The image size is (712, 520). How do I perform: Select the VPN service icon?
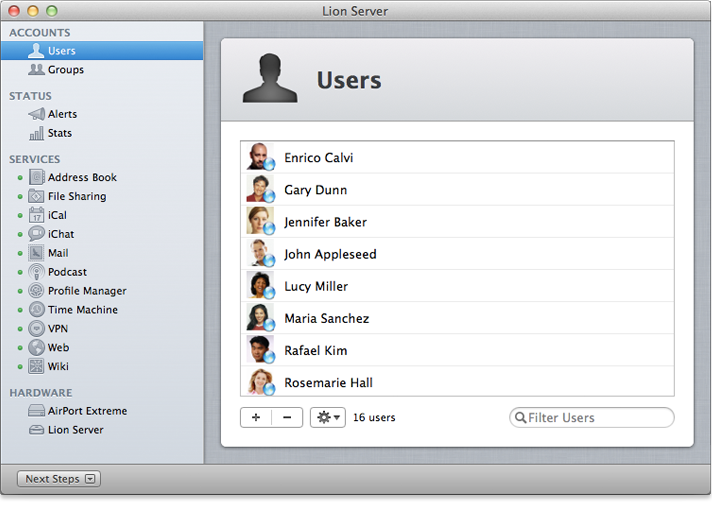pos(37,329)
